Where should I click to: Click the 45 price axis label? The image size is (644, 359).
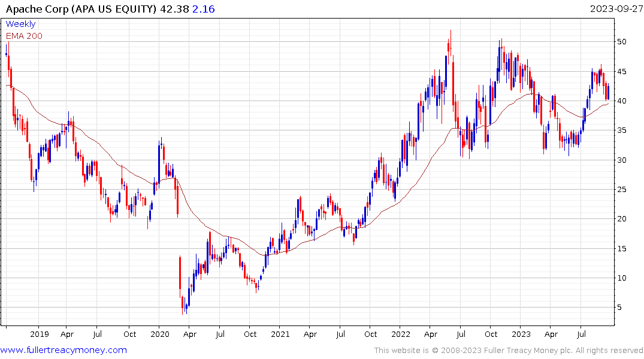point(621,72)
